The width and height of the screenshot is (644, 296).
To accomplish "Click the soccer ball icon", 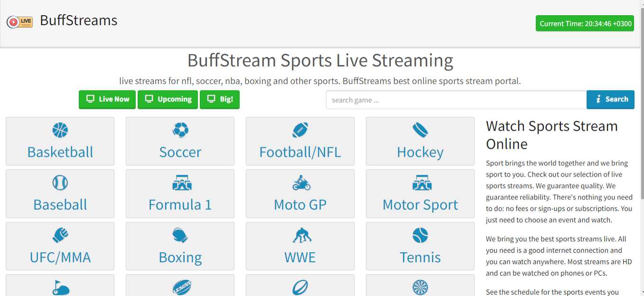I will pyautogui.click(x=180, y=130).
